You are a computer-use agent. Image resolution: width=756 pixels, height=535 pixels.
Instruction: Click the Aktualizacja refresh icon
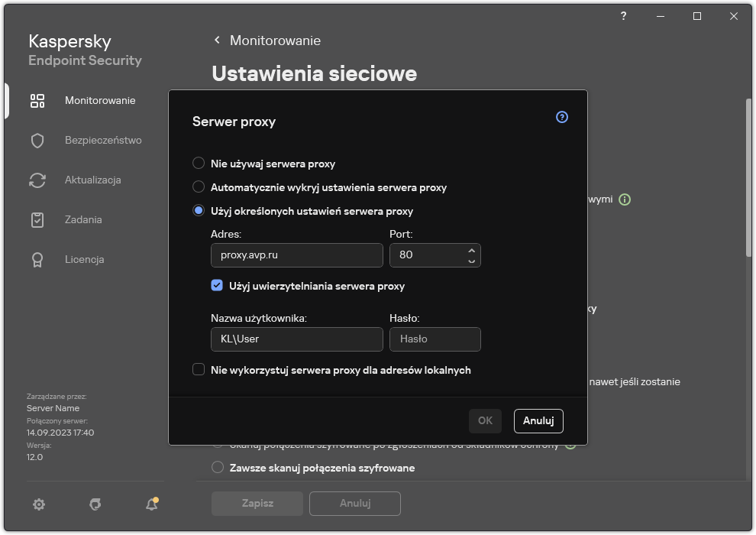(x=37, y=180)
